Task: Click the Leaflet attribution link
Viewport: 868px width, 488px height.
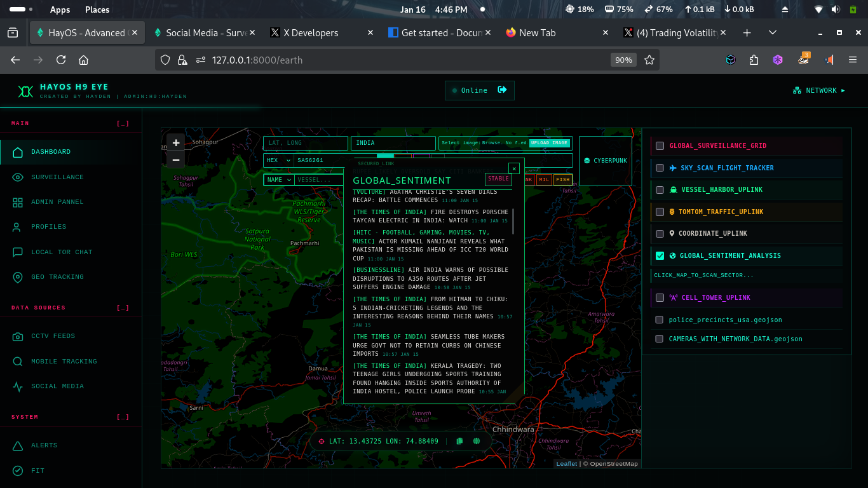Action: [x=566, y=463]
